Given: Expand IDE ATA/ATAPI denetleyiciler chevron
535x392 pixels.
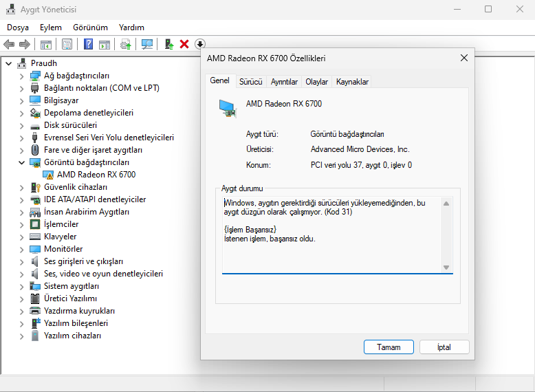Looking at the screenshot, I should coord(22,199).
